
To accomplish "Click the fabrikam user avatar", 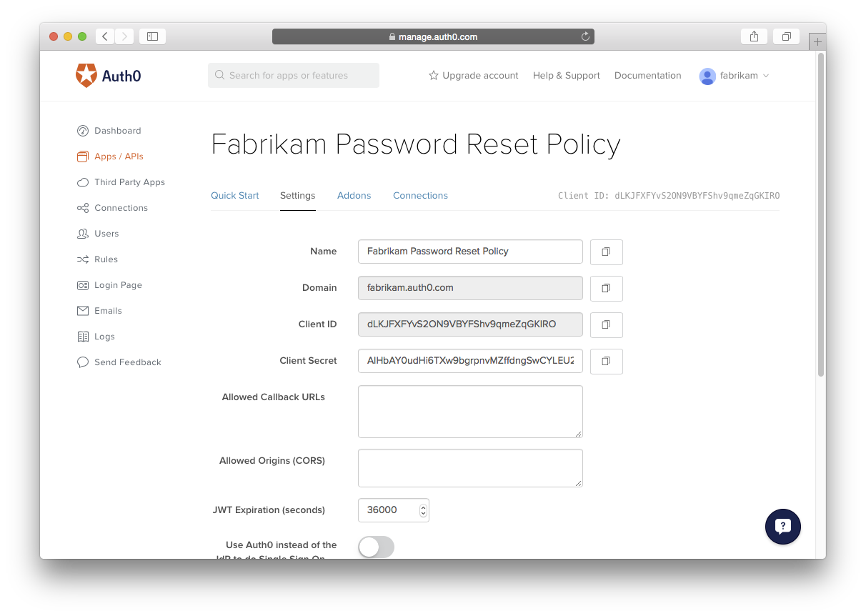I will (x=707, y=76).
